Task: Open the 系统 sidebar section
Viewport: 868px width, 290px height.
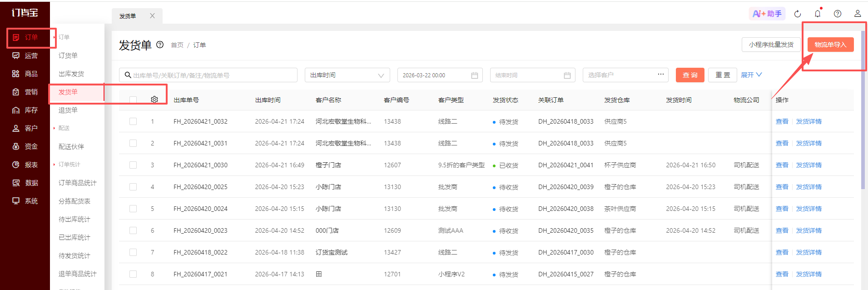Action: pyautogui.click(x=25, y=201)
